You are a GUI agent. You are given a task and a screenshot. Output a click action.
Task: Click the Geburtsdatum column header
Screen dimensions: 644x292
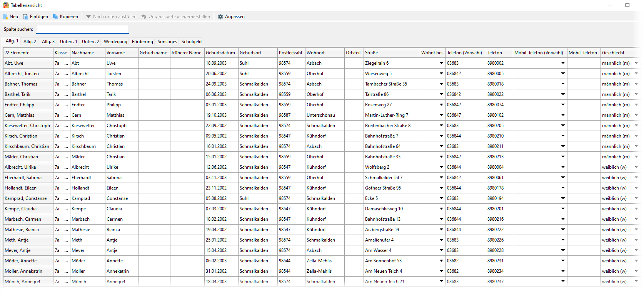pyautogui.click(x=221, y=53)
